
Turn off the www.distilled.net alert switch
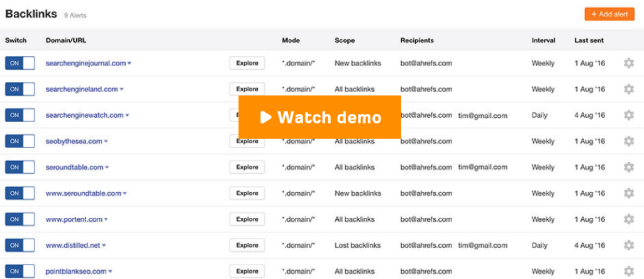pos(19,245)
